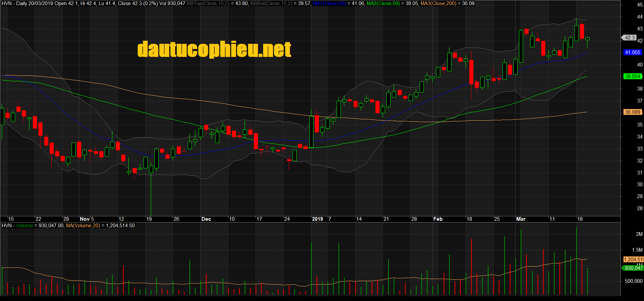Click the green 930,047 volume tag
The image size is (644, 301).
633,268
